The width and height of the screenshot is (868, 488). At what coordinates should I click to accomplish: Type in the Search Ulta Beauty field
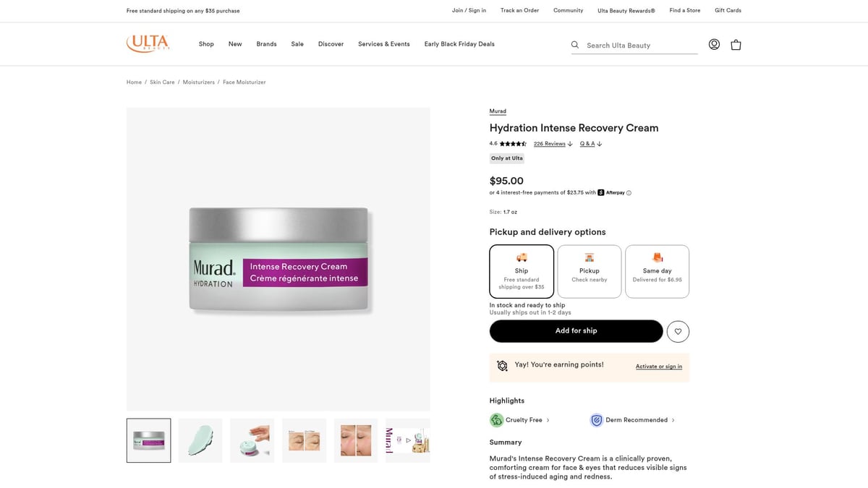tap(640, 45)
